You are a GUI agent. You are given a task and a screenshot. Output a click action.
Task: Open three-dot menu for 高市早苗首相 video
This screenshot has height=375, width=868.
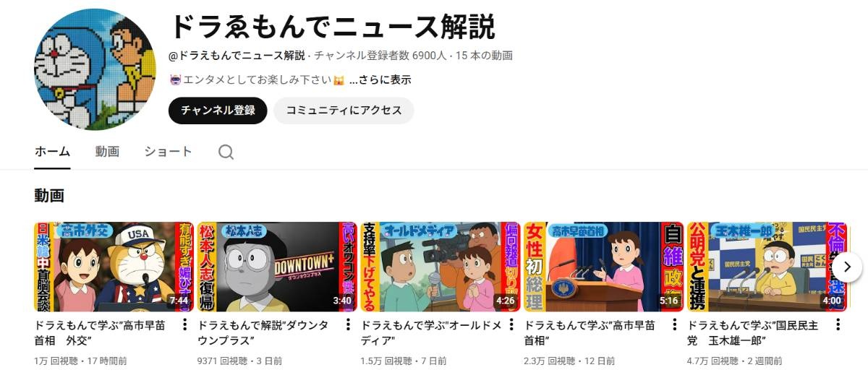coord(675,325)
